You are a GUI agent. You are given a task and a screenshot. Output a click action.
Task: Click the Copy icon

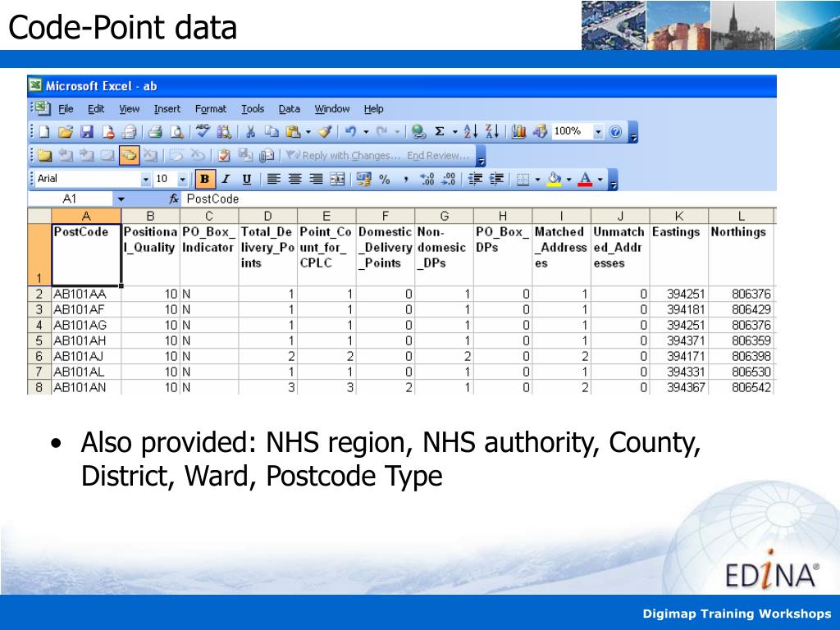click(272, 132)
